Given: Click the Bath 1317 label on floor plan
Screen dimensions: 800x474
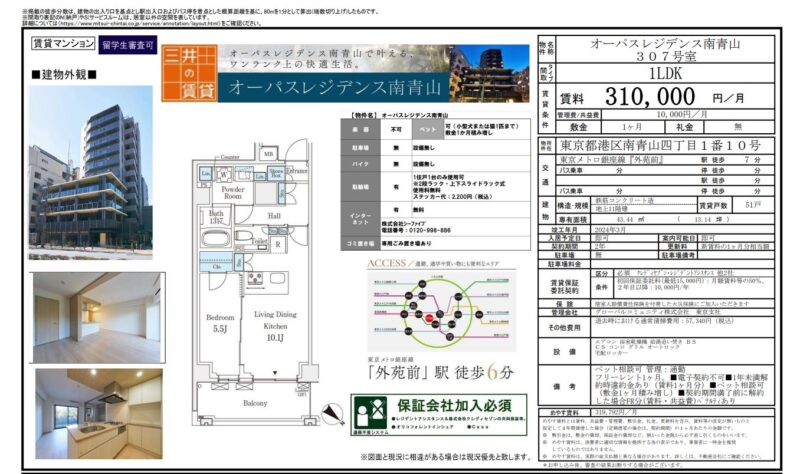Looking at the screenshot, I should click(x=216, y=217).
